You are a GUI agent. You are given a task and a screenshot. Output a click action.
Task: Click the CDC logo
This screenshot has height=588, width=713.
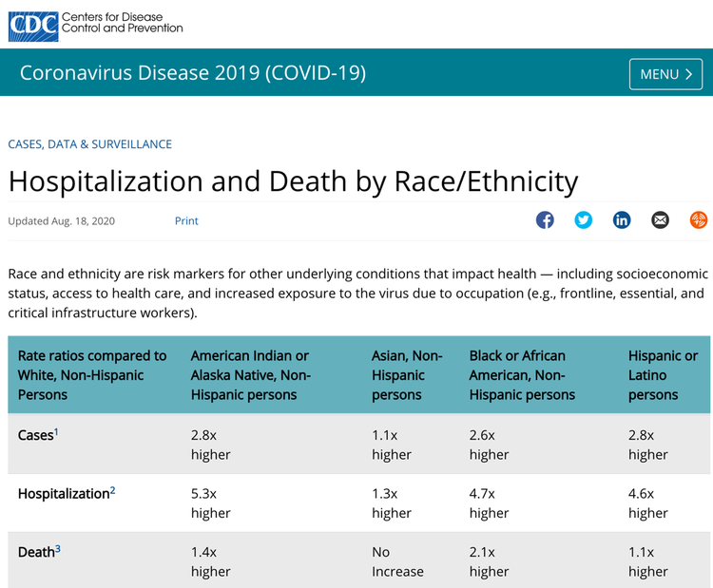32,24
